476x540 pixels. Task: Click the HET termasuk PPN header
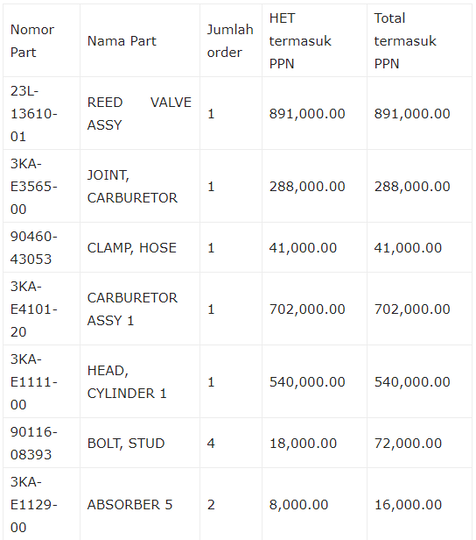click(x=300, y=41)
